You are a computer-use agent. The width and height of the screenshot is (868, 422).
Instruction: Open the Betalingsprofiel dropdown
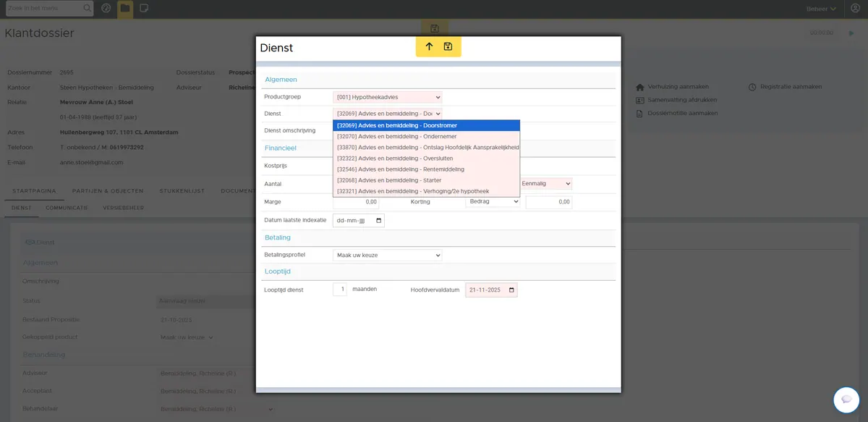(387, 255)
